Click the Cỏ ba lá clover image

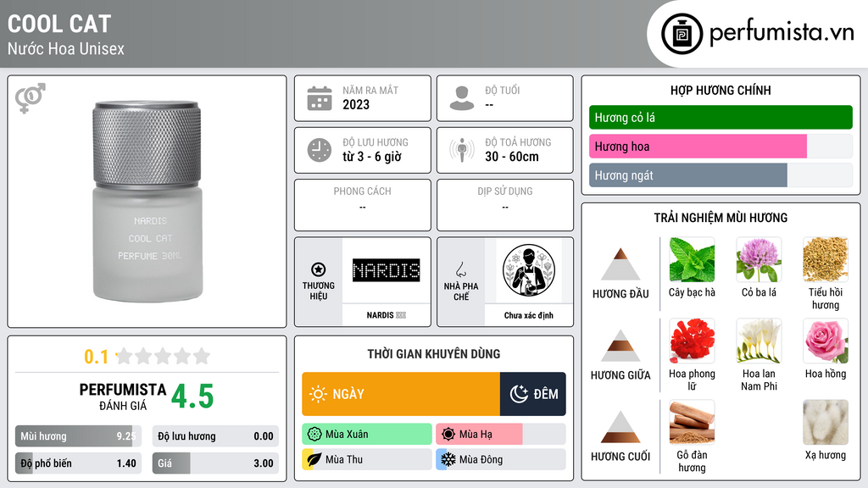759,260
